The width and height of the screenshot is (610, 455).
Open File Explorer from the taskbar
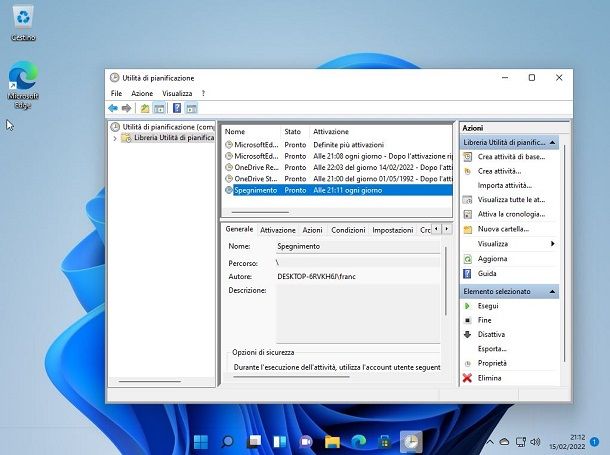pos(332,442)
